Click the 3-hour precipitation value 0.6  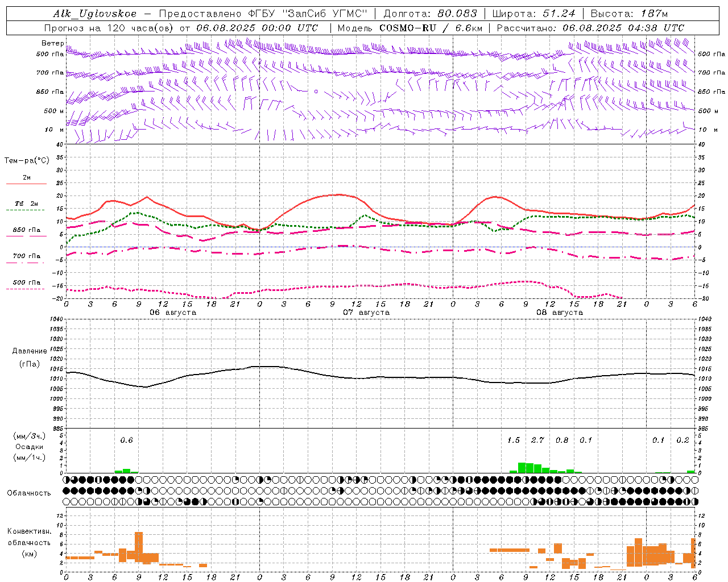(x=126, y=440)
